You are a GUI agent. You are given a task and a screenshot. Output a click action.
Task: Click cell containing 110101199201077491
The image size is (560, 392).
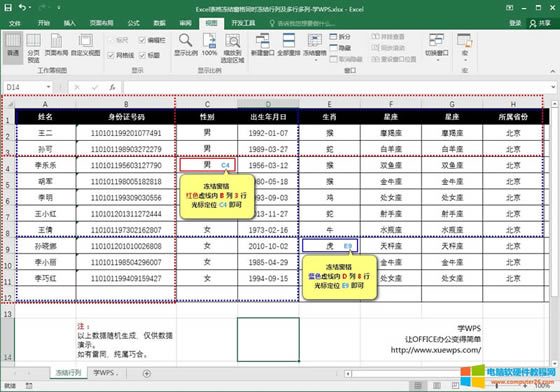pos(126,133)
